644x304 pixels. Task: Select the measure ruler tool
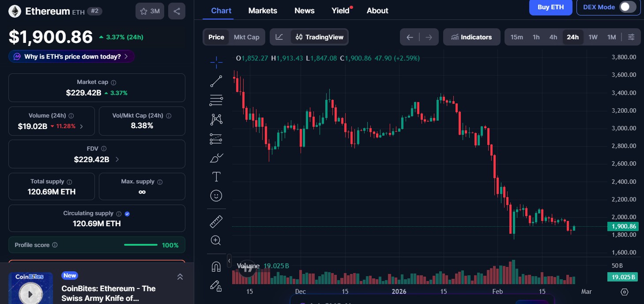point(216,221)
